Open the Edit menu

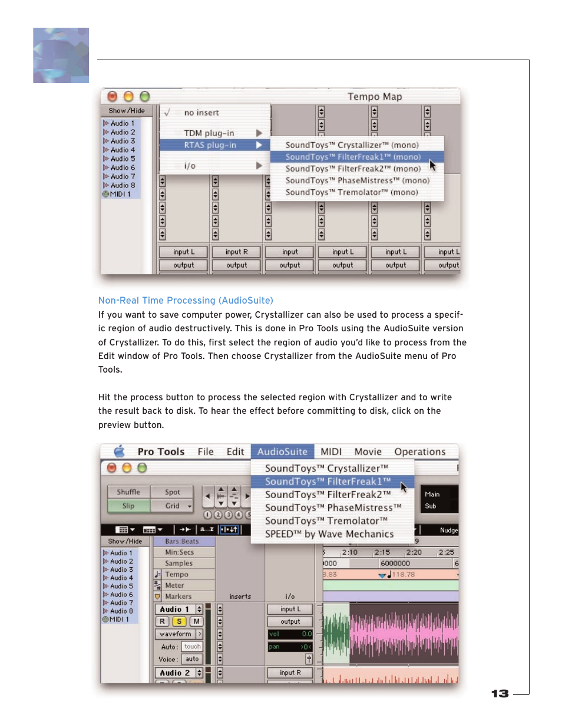pos(235,452)
